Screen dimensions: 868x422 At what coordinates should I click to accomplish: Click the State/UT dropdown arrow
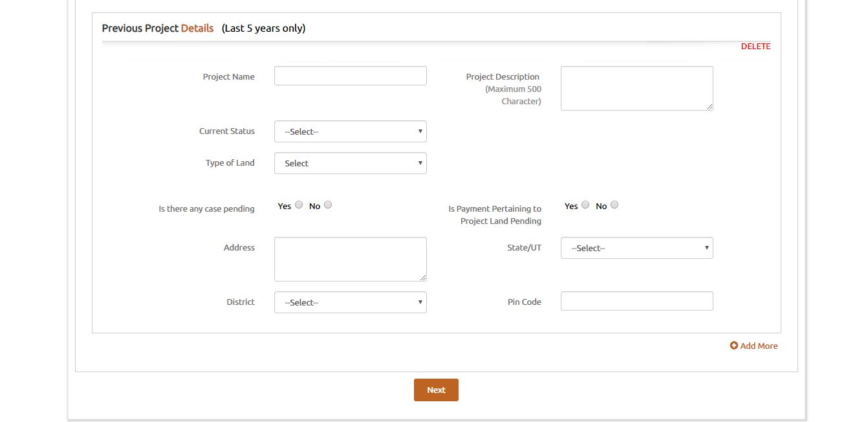(x=706, y=248)
